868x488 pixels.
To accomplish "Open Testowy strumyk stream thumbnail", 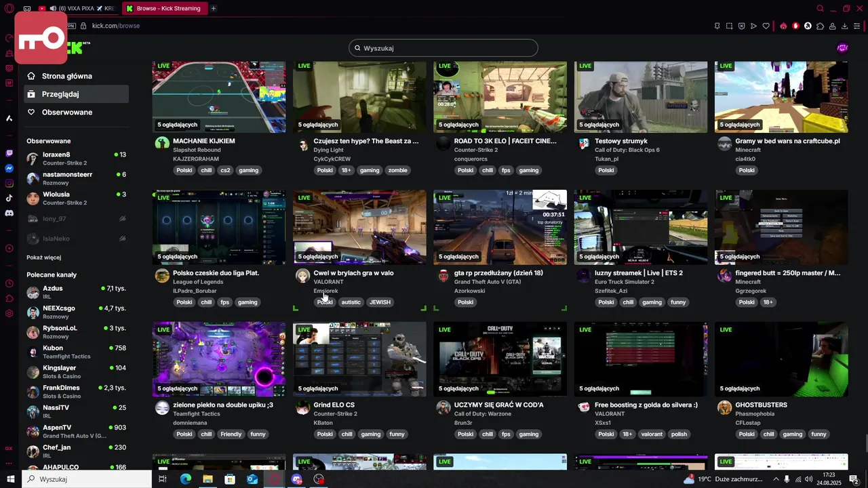I will point(641,97).
